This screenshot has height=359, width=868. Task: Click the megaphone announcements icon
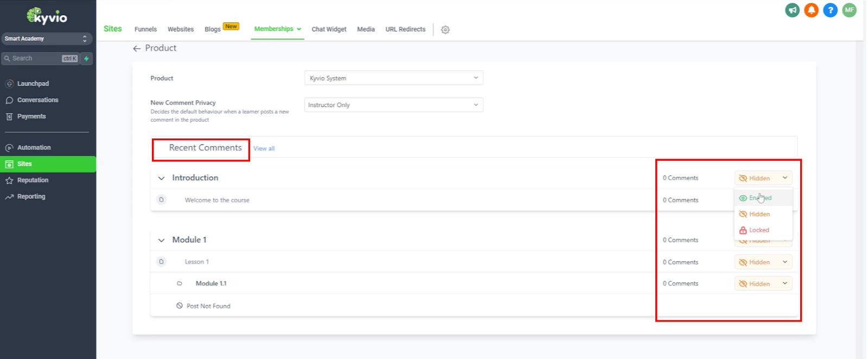[x=792, y=10]
